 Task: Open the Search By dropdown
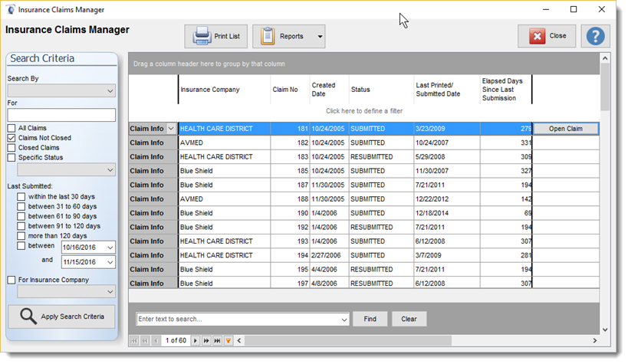pos(110,91)
